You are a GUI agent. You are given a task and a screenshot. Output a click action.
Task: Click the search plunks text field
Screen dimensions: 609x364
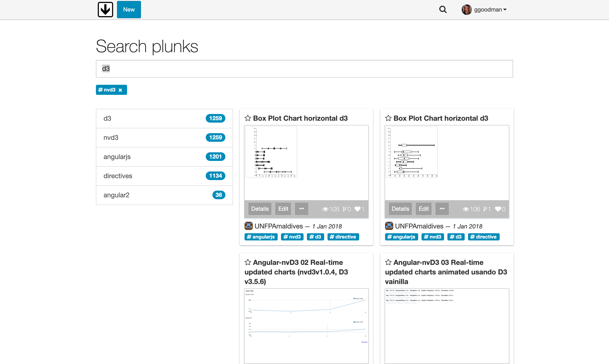304,69
